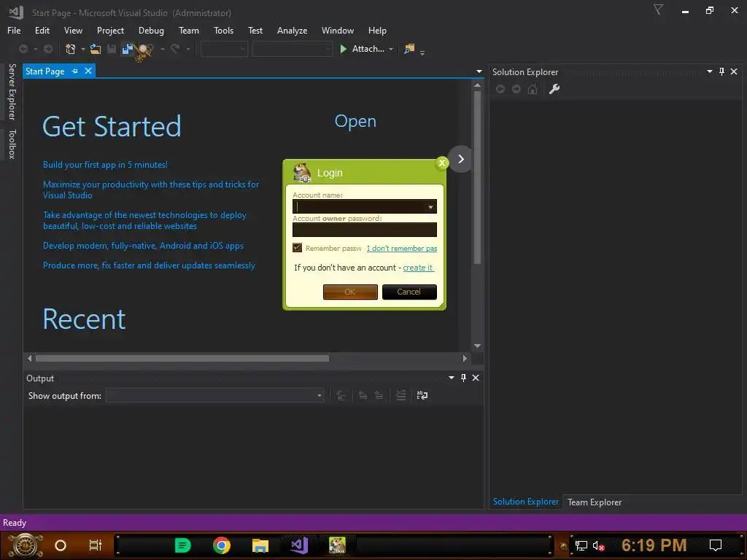
Task: Click the hamster Box app taskbar icon
Action: click(x=337, y=545)
